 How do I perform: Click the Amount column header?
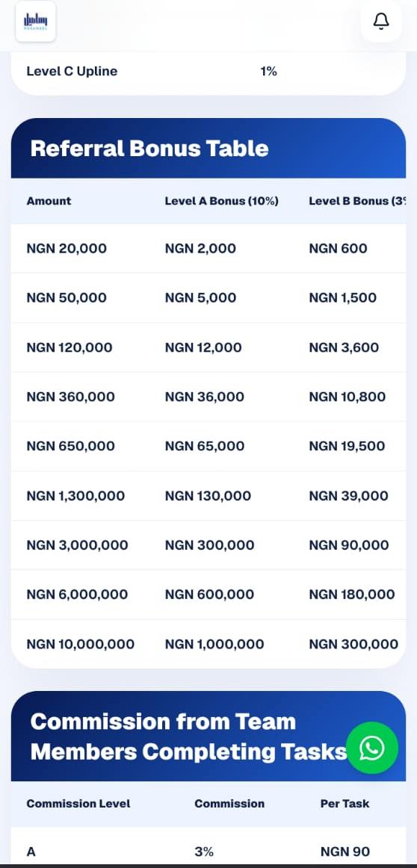point(49,201)
